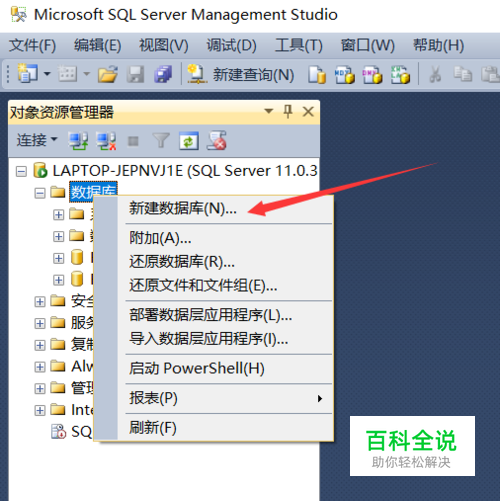Click the SSMS application icon in title bar

pos(19,14)
